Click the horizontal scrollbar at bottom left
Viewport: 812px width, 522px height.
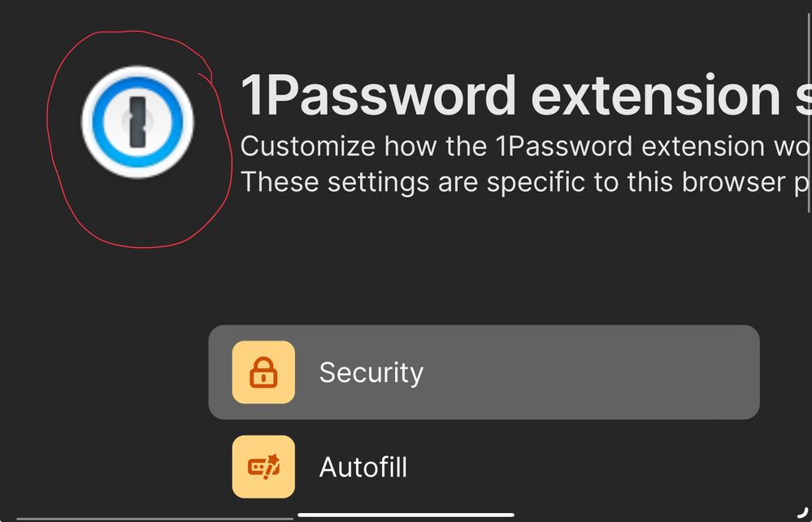click(x=154, y=518)
